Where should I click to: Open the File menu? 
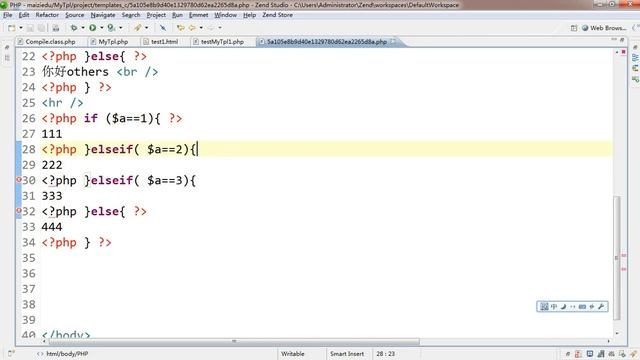[7, 15]
